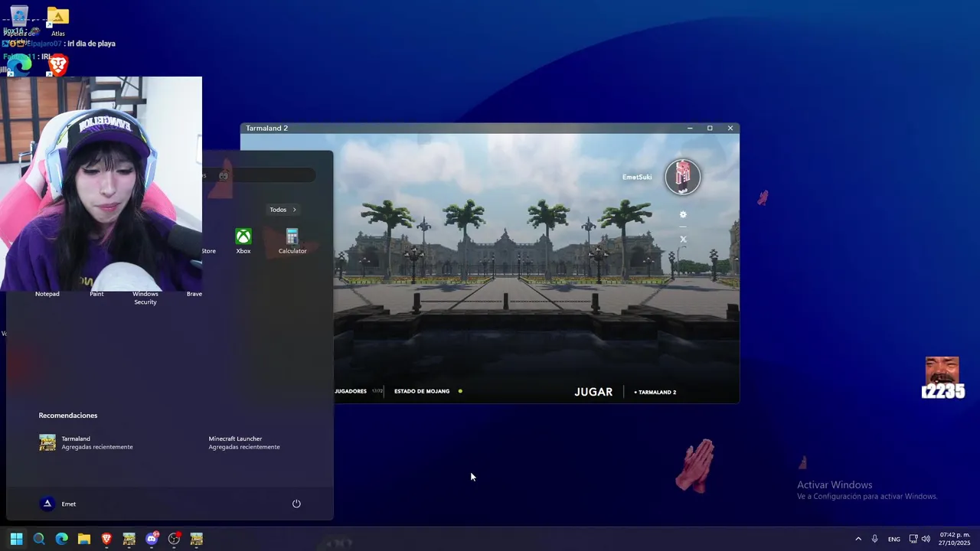The width and height of the screenshot is (980, 551).
Task: Open the Brave desktop shortcut
Action: coord(58,64)
